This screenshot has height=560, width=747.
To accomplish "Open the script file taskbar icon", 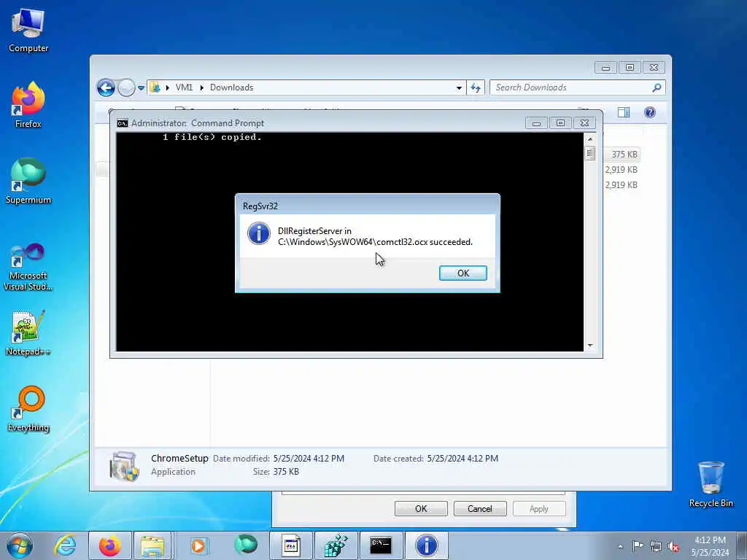I will 290,545.
